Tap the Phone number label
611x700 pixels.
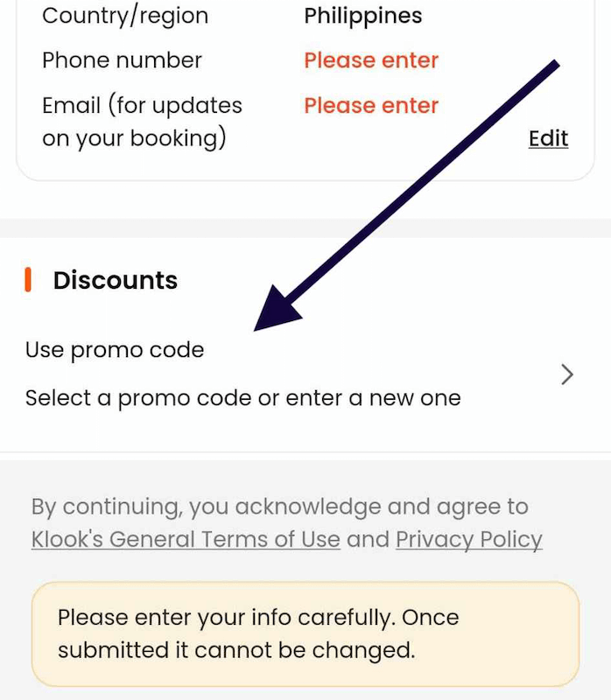[121, 59]
